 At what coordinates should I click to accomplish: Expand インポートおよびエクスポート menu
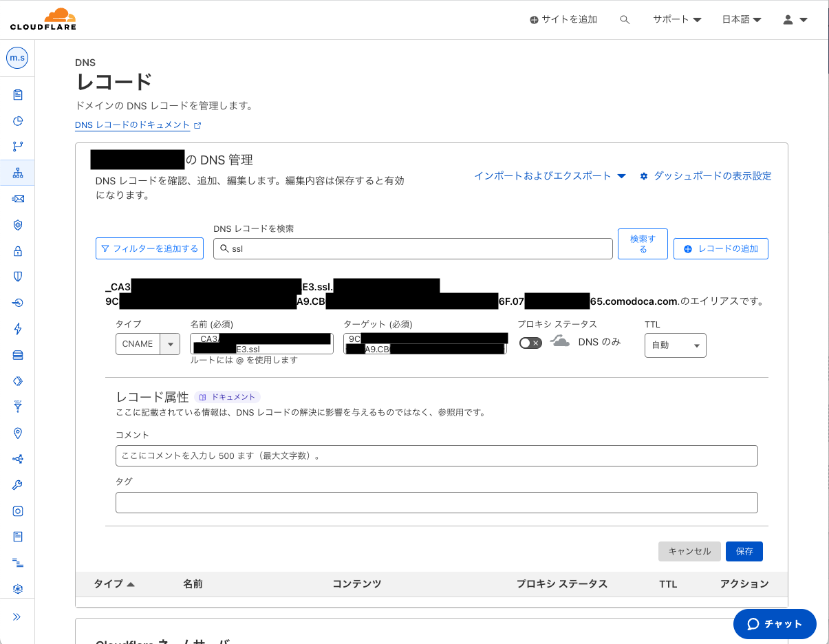[x=550, y=176]
